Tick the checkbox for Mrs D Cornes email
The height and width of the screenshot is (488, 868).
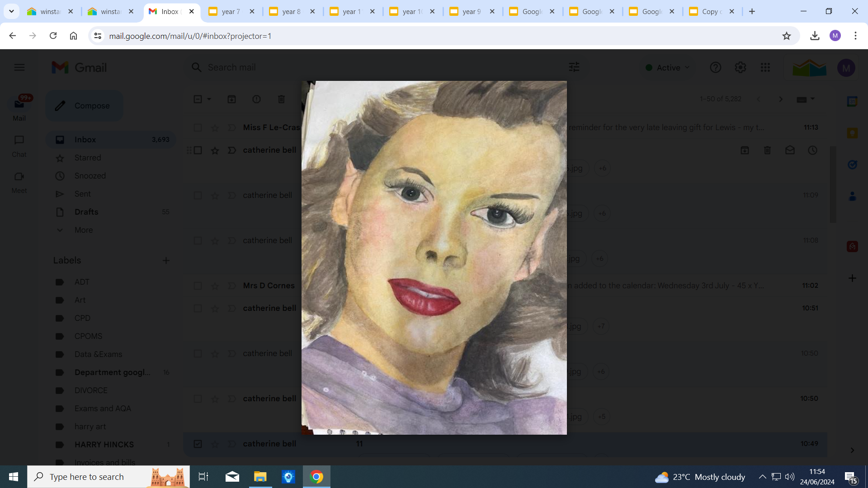(x=198, y=286)
